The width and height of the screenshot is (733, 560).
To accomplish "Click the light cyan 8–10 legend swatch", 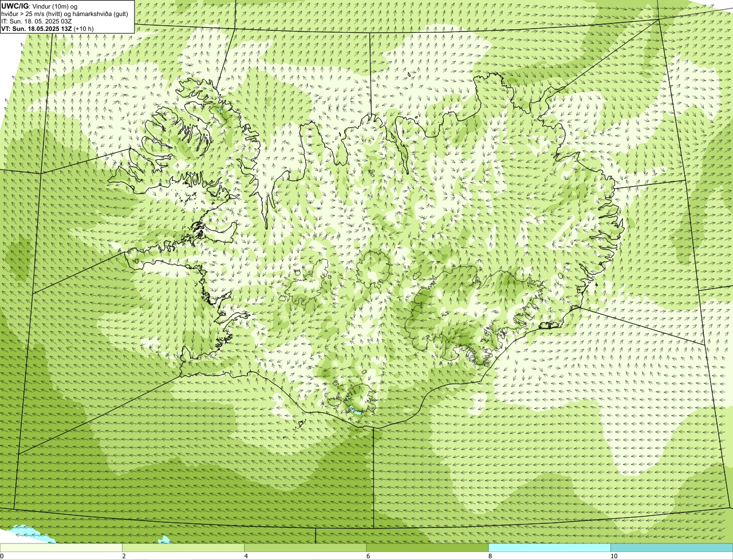I will (x=550, y=548).
